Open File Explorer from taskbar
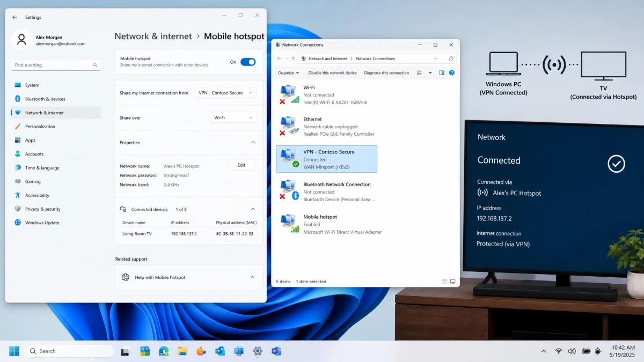Screen dimensions: 644x362 pos(182,351)
